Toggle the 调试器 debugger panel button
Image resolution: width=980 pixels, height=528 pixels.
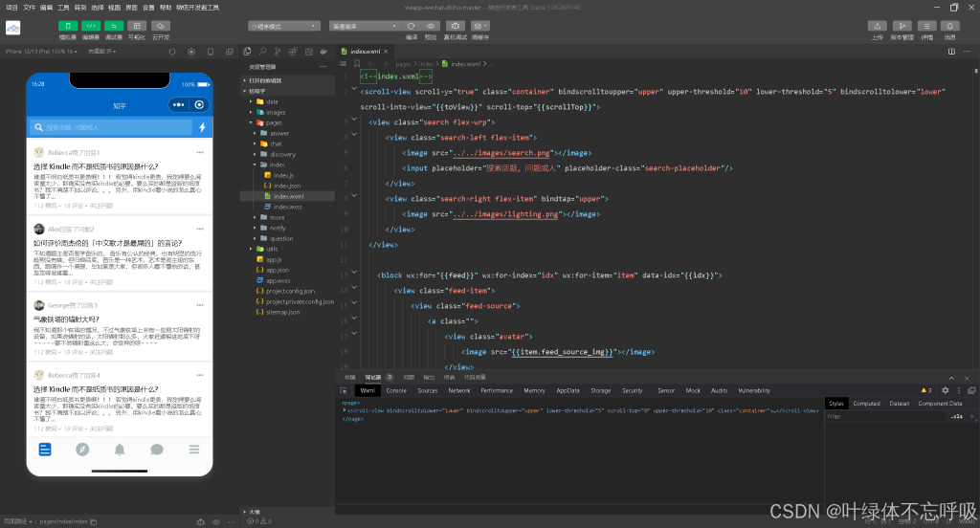tap(114, 26)
